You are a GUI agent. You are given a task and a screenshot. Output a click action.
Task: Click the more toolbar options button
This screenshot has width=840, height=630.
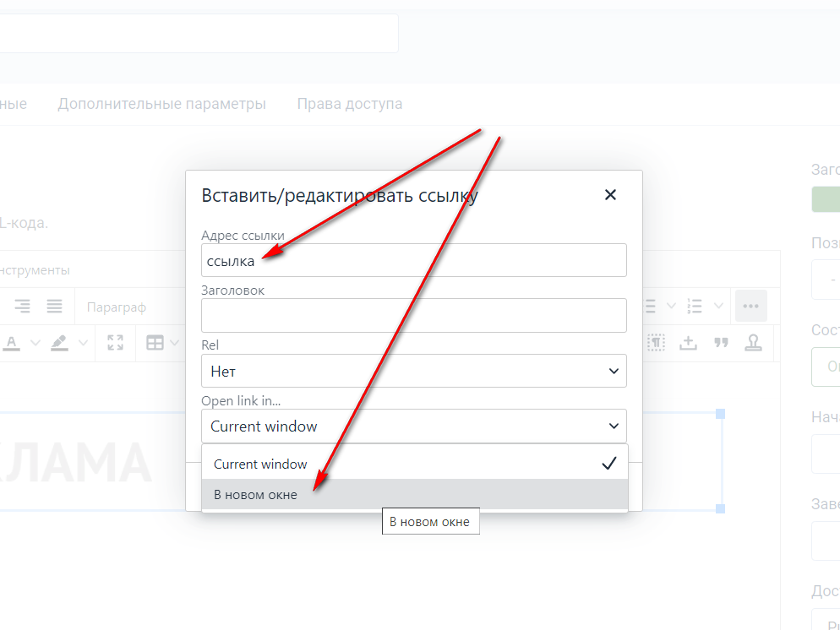click(x=750, y=306)
